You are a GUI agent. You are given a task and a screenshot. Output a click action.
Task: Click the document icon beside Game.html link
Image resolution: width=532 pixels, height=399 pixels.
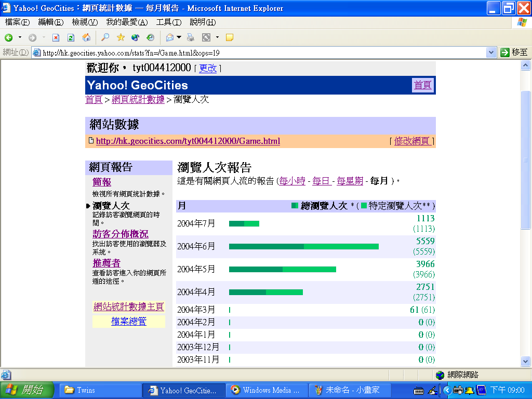91,140
